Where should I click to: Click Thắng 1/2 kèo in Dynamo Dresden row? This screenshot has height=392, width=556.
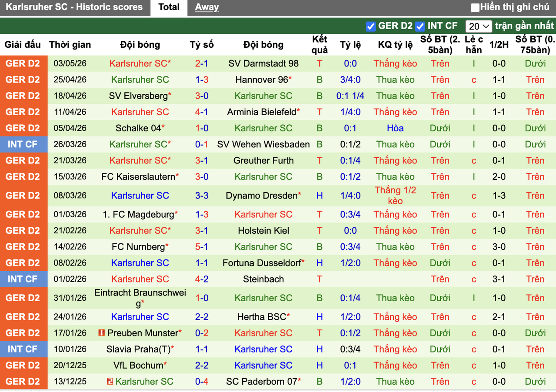[x=395, y=196]
